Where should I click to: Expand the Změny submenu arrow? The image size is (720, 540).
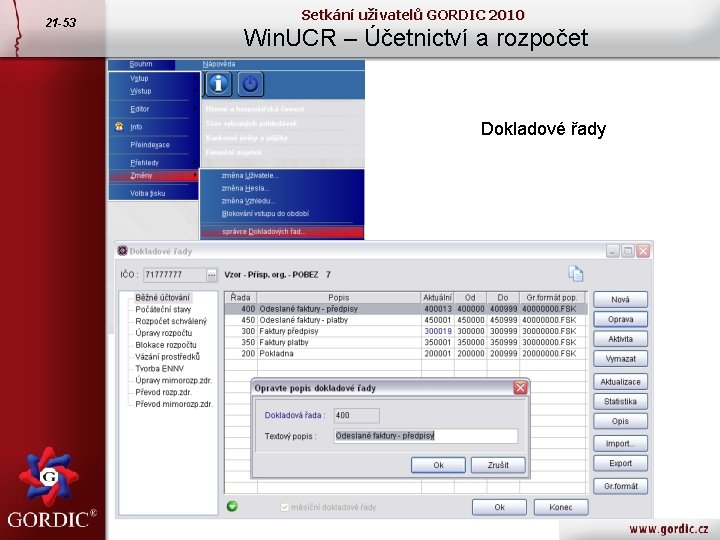[x=195, y=175]
